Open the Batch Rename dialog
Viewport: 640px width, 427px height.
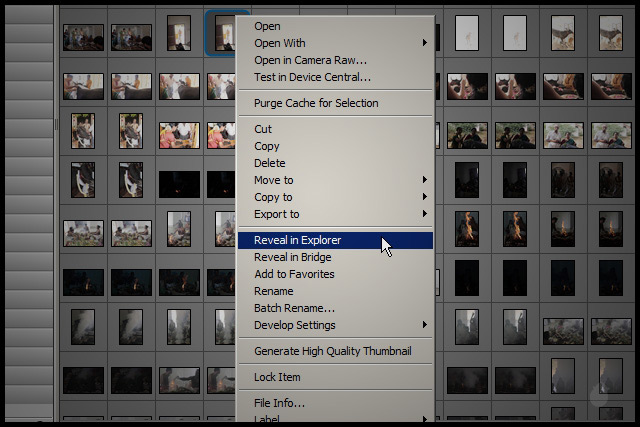(x=294, y=308)
